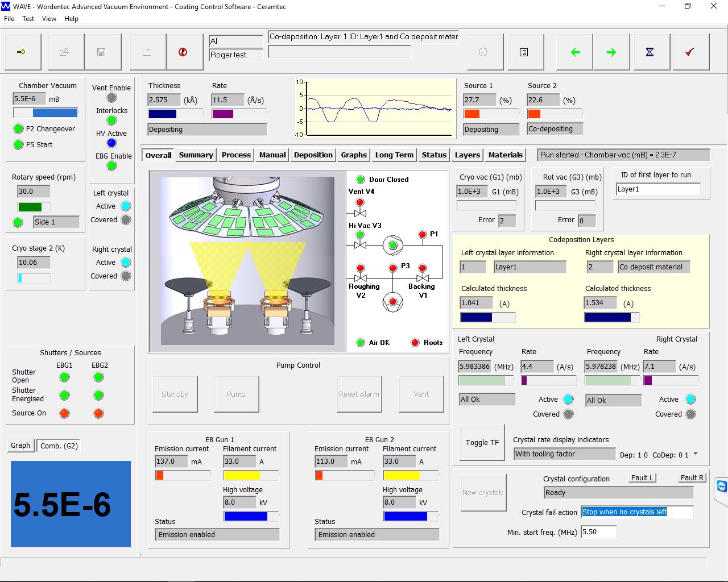Click the yellow key login icon
Viewport: 728px width, 582px height.
22,52
